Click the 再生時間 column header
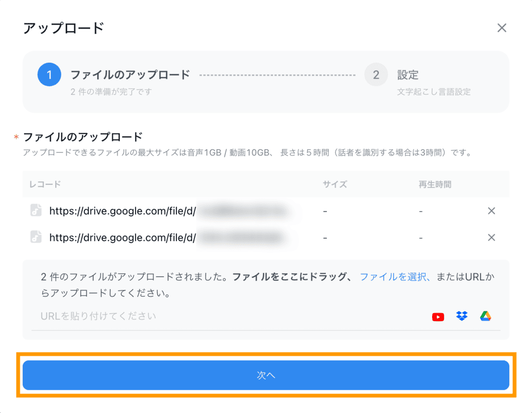The width and height of the screenshot is (532, 413). point(435,184)
